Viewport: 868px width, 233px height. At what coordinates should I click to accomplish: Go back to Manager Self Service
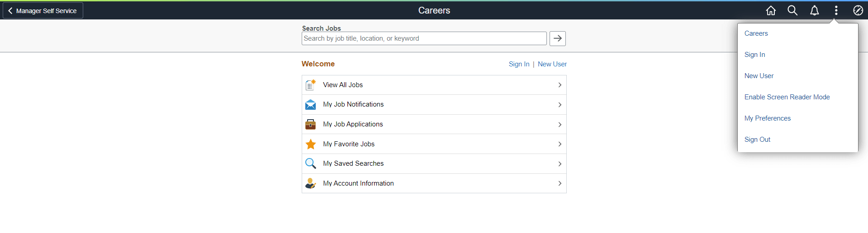[43, 10]
